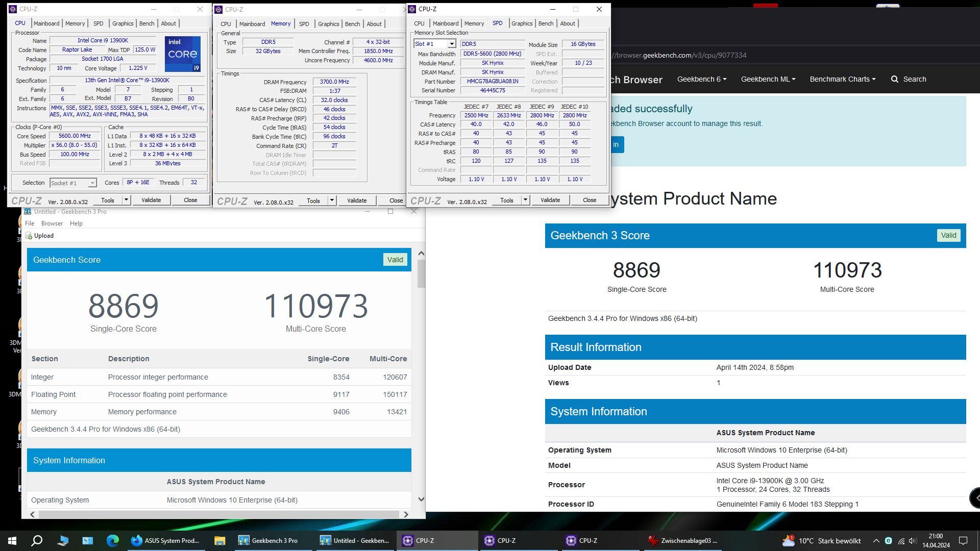Expand the Geekbench ML navbar menu
Screen dimensions: 980x551
click(x=768, y=79)
